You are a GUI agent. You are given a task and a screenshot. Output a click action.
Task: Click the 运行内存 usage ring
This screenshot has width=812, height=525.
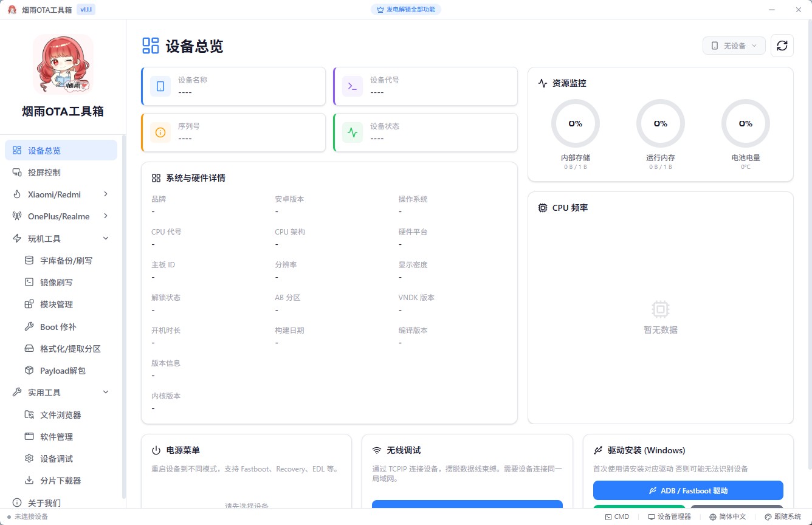(x=661, y=123)
